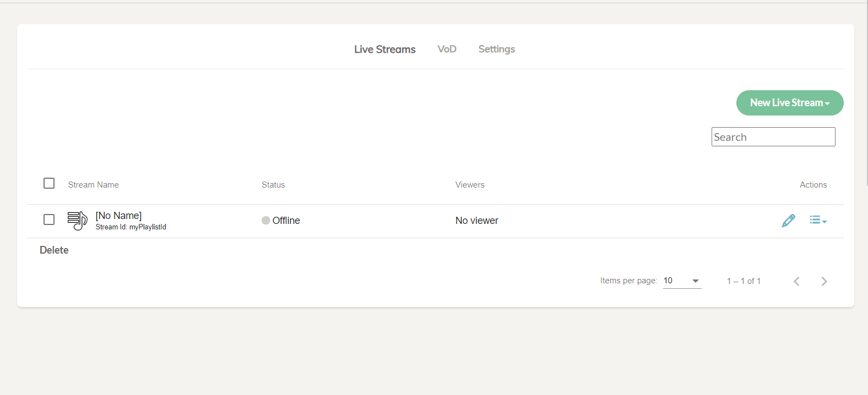Image resolution: width=868 pixels, height=395 pixels.
Task: Open the Items per page dropdown
Action: pos(682,281)
